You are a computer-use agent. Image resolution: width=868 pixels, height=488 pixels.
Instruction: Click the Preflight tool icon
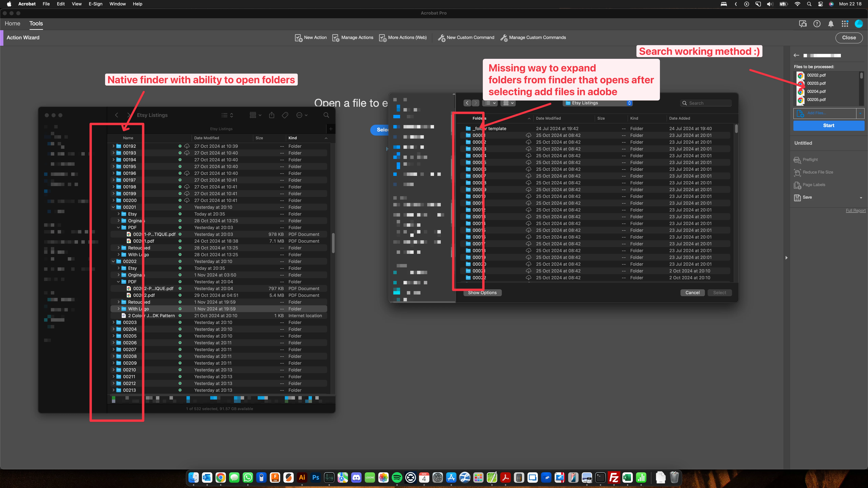(x=797, y=160)
